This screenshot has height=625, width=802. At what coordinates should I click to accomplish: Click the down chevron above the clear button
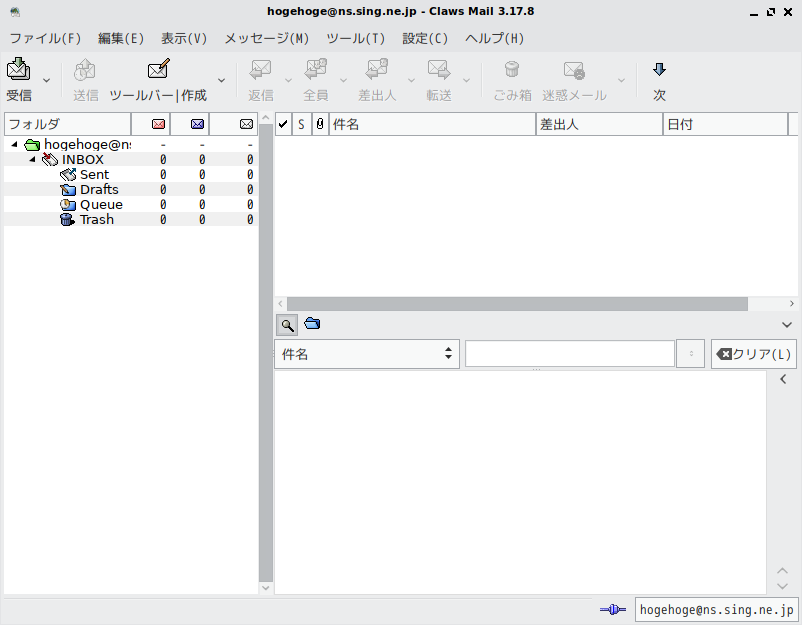point(787,325)
